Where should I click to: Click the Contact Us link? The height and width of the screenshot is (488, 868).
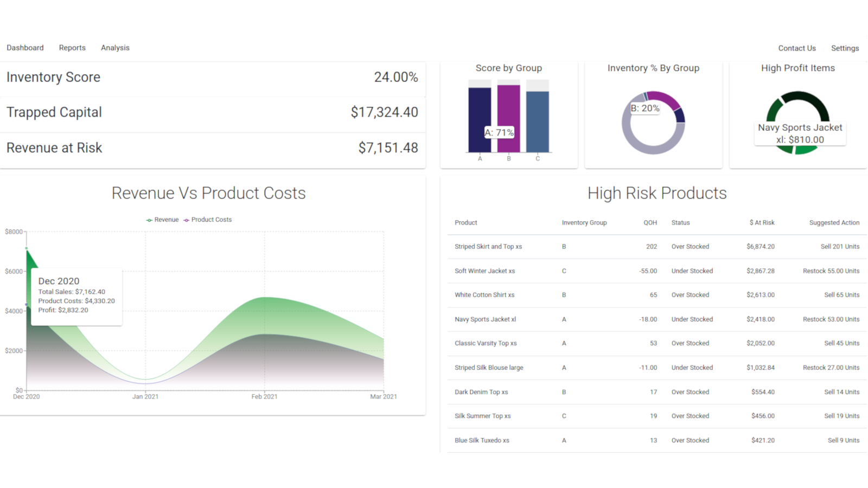pyautogui.click(x=797, y=48)
